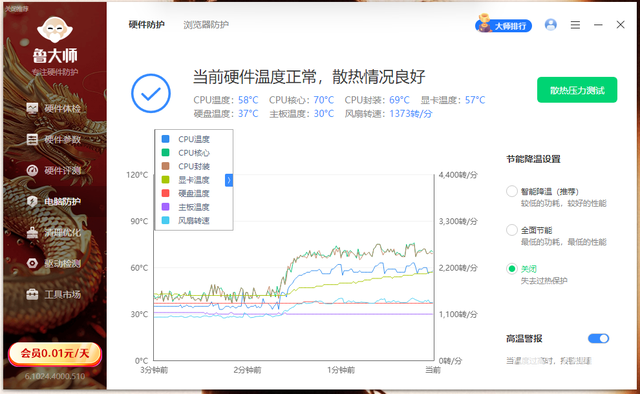Click the user account avatar icon
Viewport: 640px width, 394px height.
pyautogui.click(x=551, y=25)
